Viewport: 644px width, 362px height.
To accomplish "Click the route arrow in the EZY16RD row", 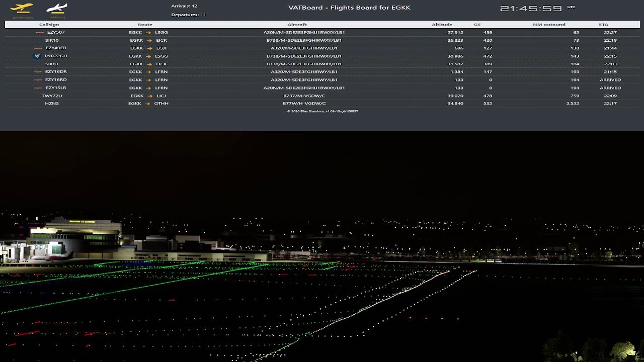I will point(149,80).
